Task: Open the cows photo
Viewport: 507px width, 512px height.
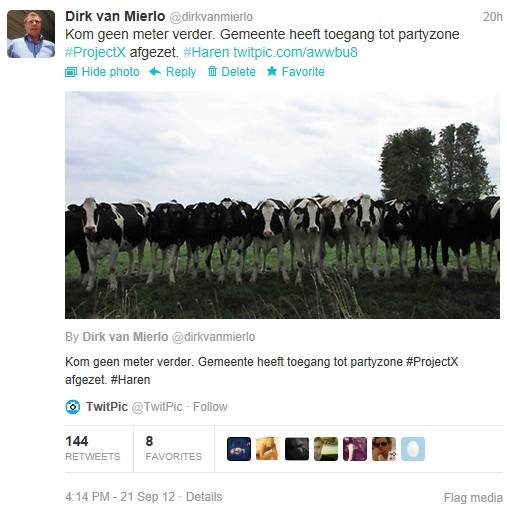Action: (282, 205)
